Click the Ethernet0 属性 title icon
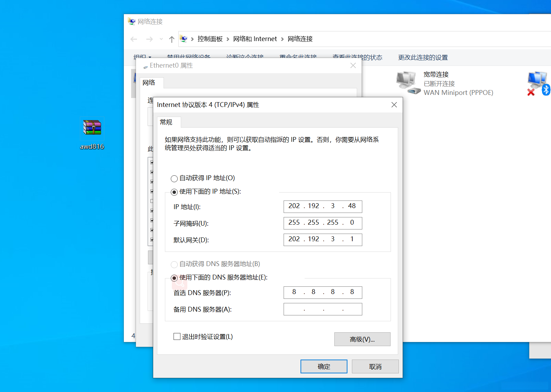Viewport: 551px width, 392px height. [146, 67]
